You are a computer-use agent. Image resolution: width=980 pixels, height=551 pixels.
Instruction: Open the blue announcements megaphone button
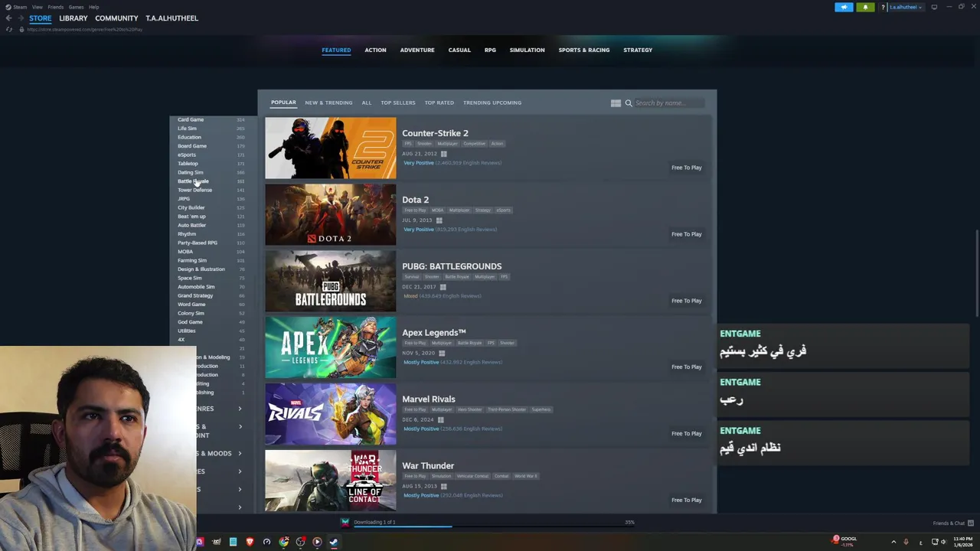click(844, 7)
